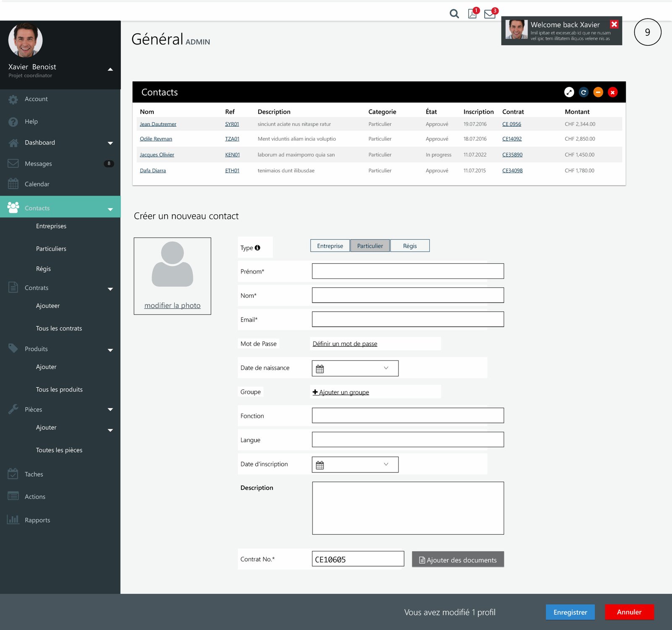Click the search magnifier icon
Image resolution: width=672 pixels, height=630 pixels.
click(x=454, y=14)
